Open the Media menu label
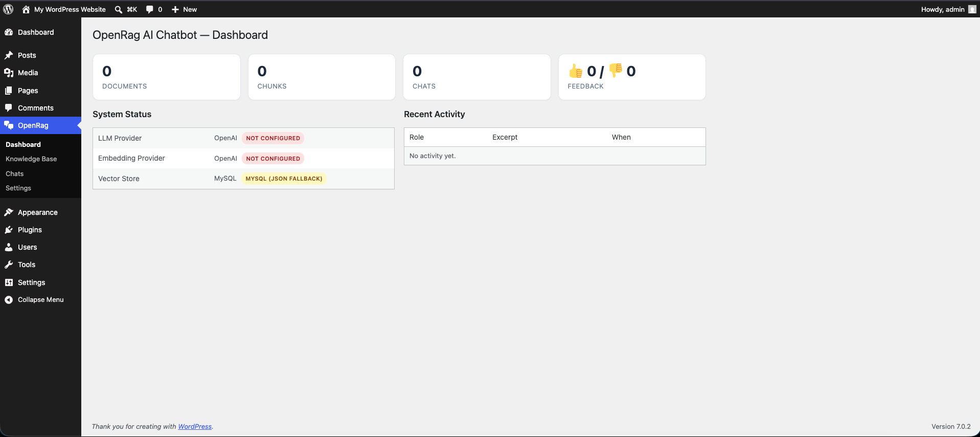Image resolution: width=980 pixels, height=437 pixels. tap(28, 73)
